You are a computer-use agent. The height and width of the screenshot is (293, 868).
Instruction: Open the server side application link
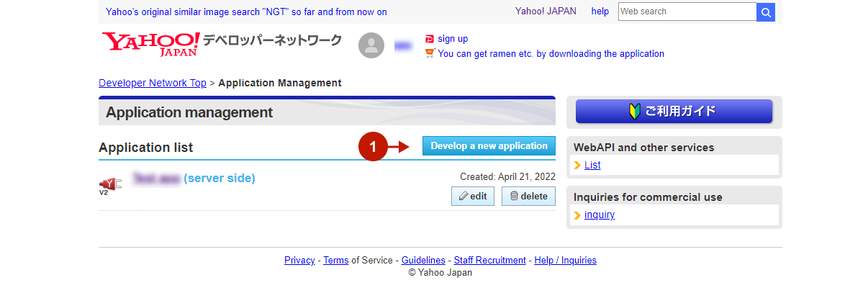194,178
